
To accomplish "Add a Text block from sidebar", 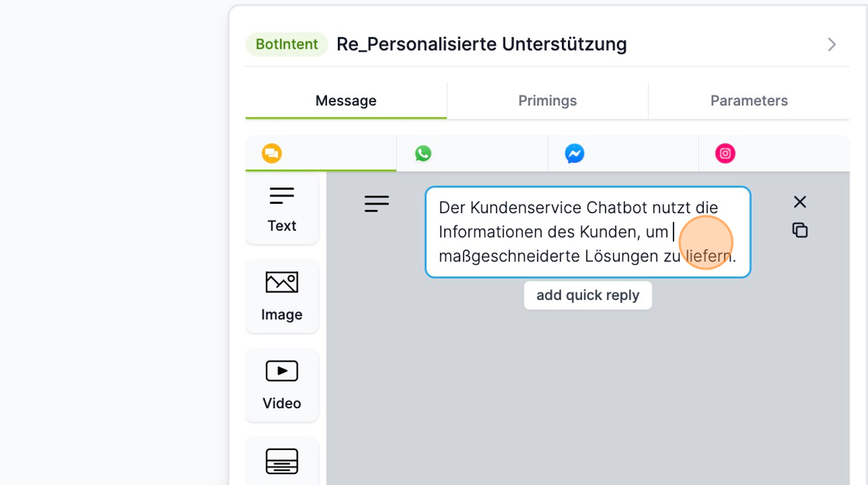I will 282,208.
